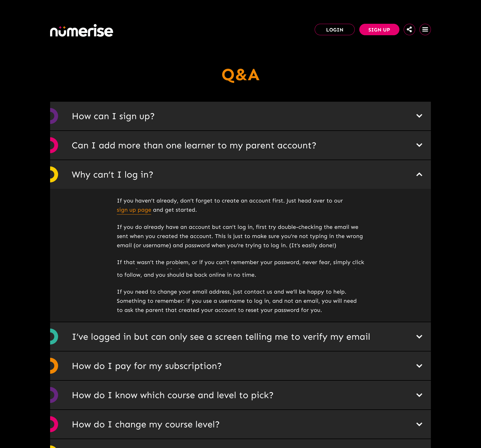Expand chevron for 'How do I pay for my subscription?'

coord(419,366)
